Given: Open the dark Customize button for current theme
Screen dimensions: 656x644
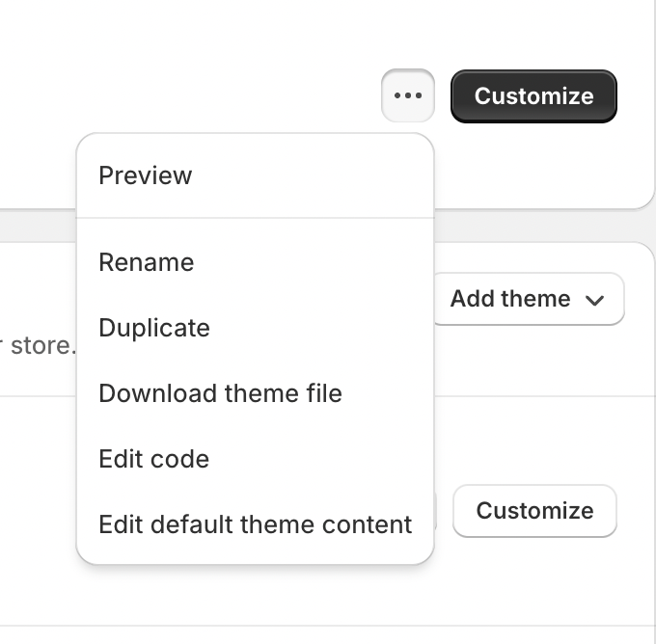Looking at the screenshot, I should 533,96.
